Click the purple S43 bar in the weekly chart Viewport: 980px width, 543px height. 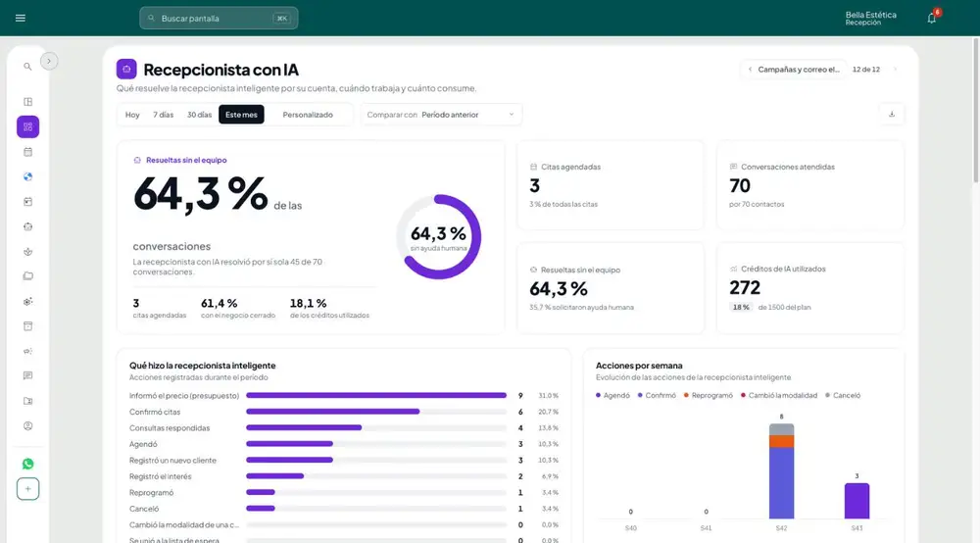tap(857, 501)
